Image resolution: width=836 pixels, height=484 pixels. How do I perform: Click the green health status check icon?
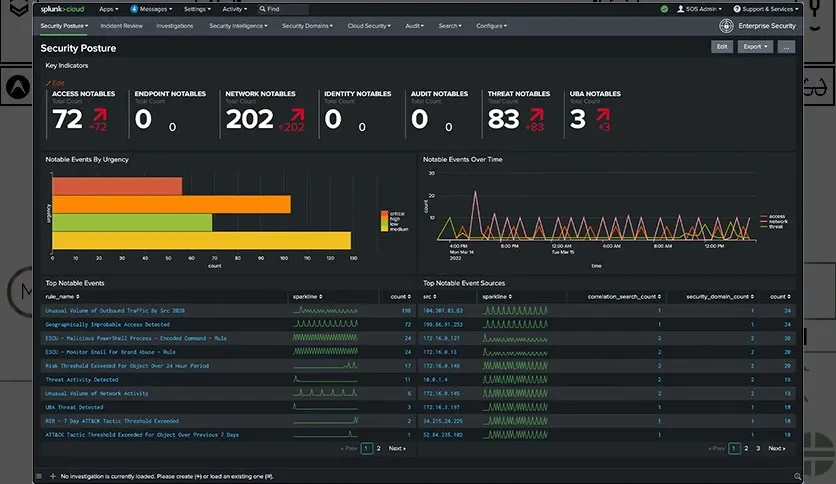click(x=664, y=9)
